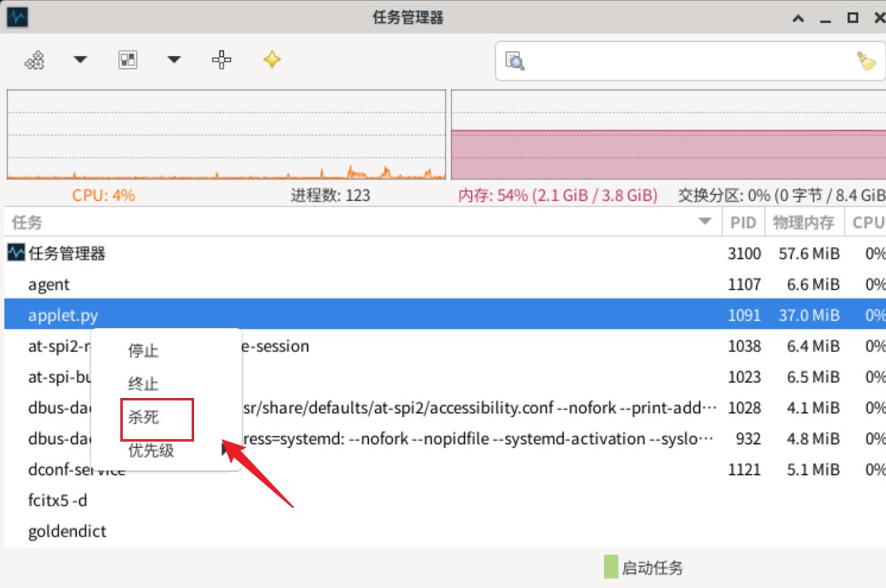886x588 pixels.
Task: Click the 57.6 MiB memory value
Action: pyautogui.click(x=809, y=253)
